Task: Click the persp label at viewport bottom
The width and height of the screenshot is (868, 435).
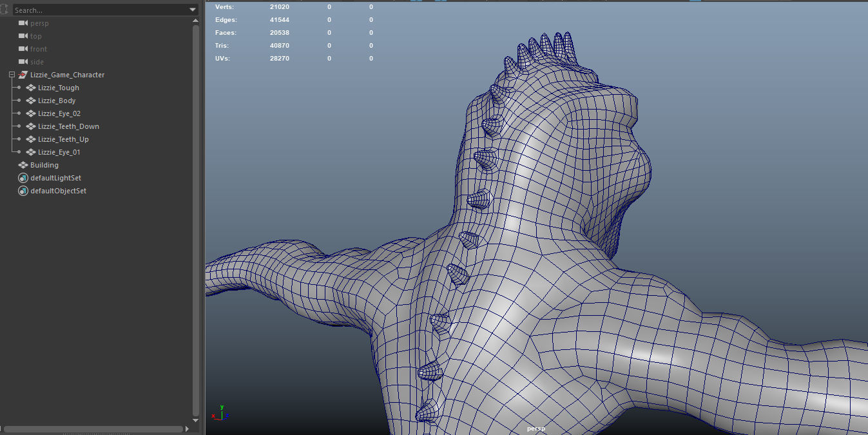Action: [536, 429]
